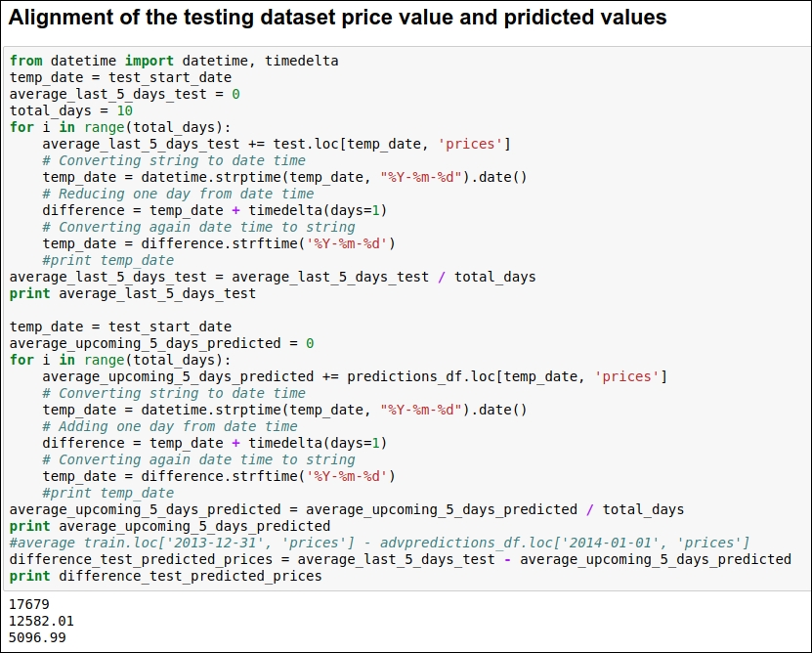Screen dimensions: 812x653
Task: Click the comment '# Adding one day from date time'
Action: pyautogui.click(x=170, y=426)
